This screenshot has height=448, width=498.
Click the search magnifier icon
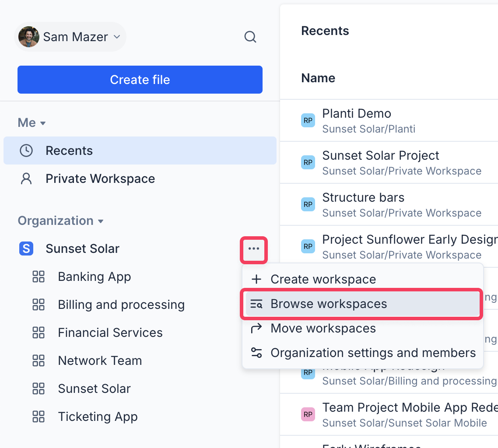pos(250,37)
